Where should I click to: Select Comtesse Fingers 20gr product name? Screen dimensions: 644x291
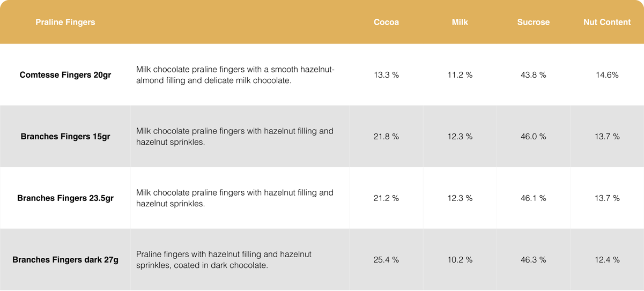(x=65, y=75)
